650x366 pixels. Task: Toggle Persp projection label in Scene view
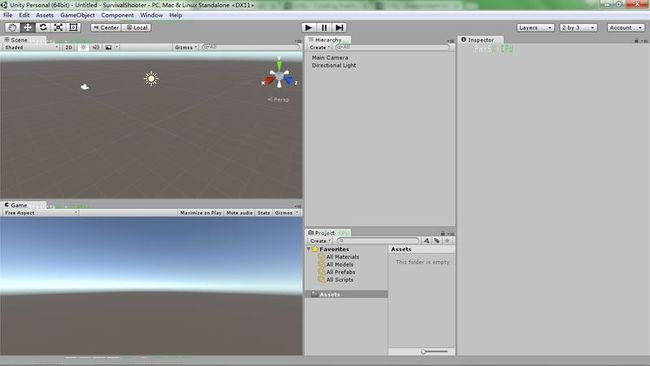279,99
